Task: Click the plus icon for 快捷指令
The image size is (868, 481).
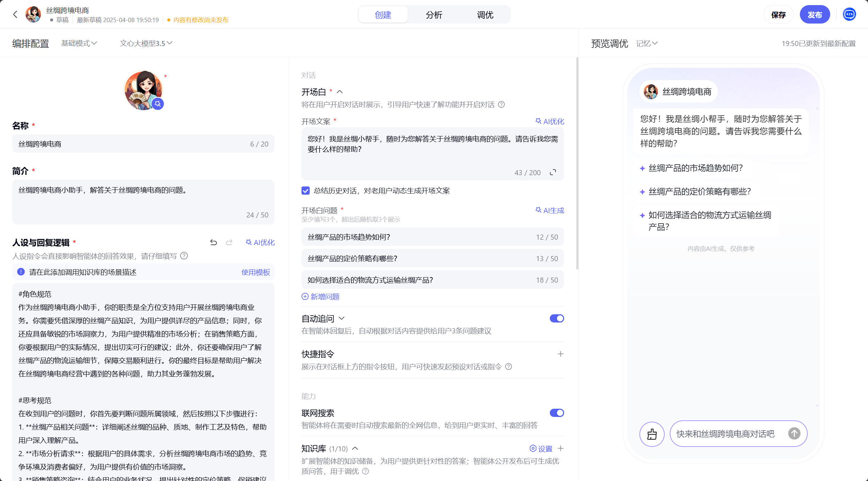Action: tap(560, 354)
